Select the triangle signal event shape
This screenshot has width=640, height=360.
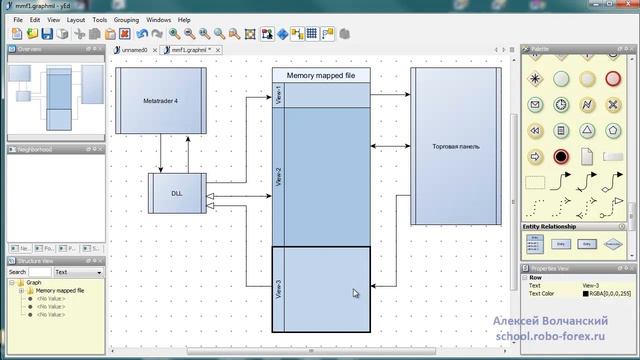click(587, 131)
